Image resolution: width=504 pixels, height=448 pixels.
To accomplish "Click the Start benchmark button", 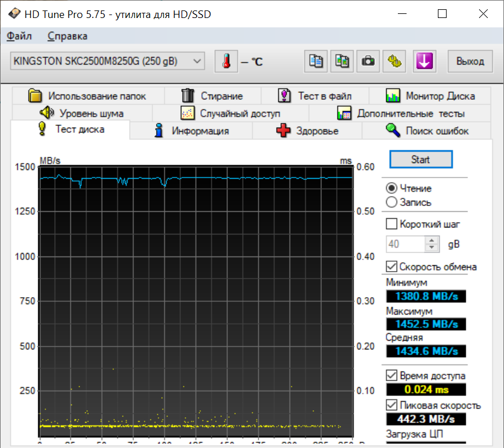I will point(420,159).
